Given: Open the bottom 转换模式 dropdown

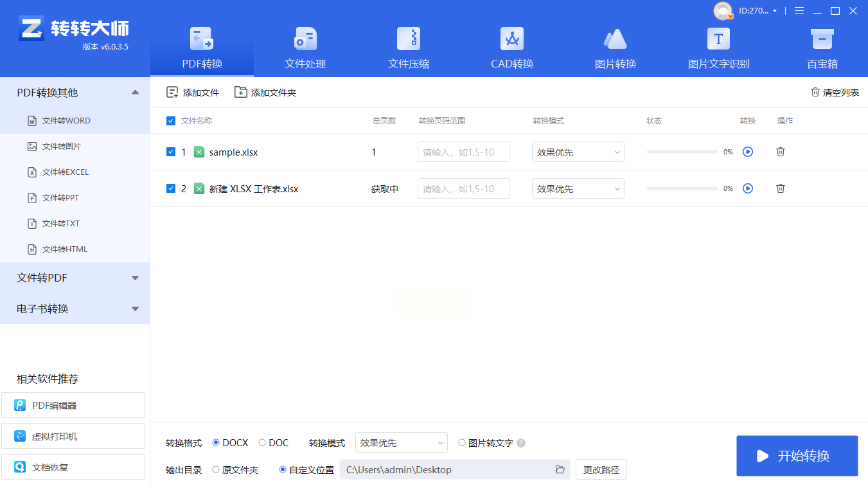Looking at the screenshot, I should tap(401, 443).
